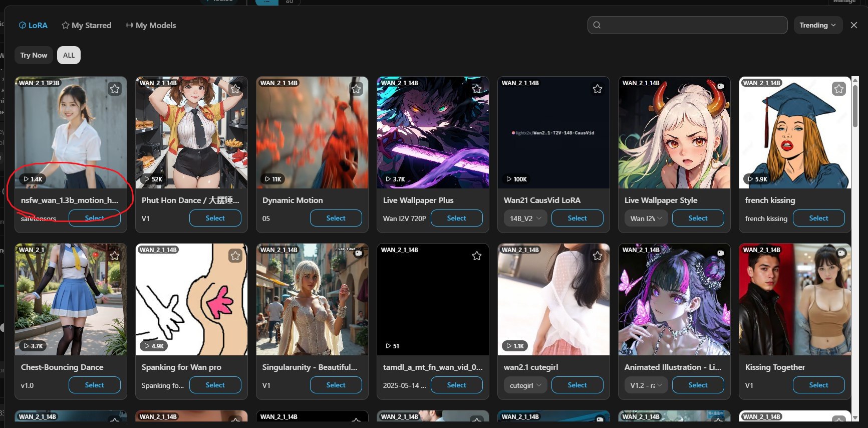The width and height of the screenshot is (868, 428).
Task: Click video icon on Animated Illustration card
Action: [x=720, y=253]
